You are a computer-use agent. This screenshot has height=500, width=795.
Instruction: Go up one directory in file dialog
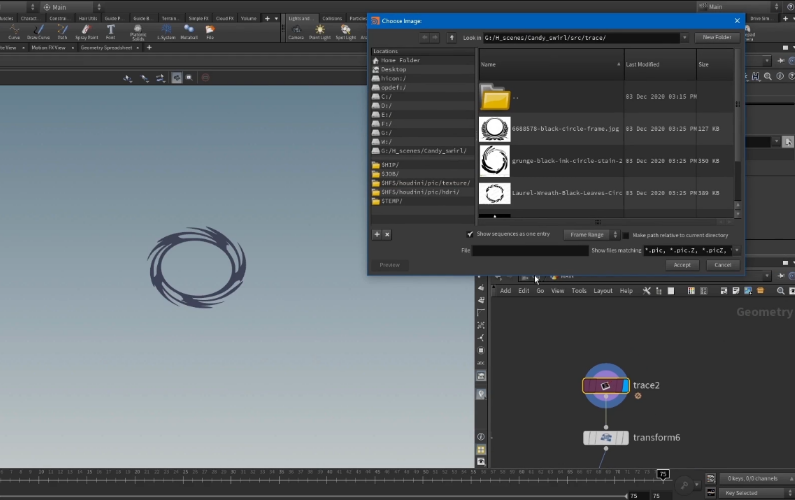(x=451, y=37)
